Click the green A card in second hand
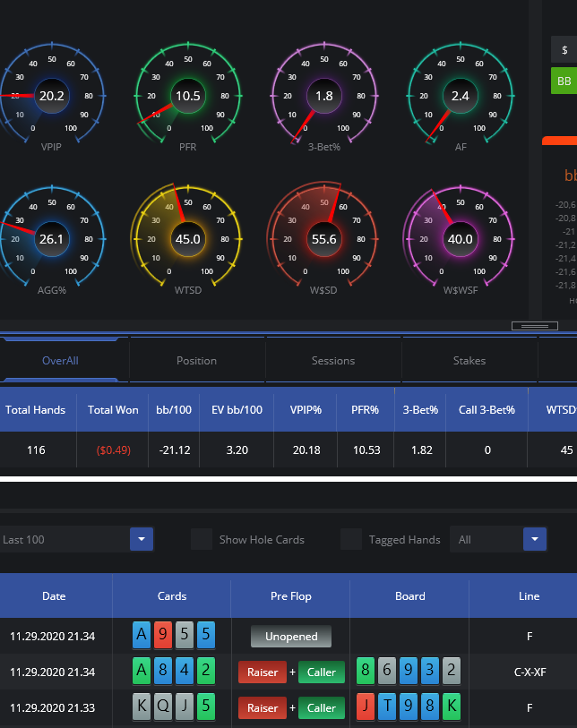 pos(142,671)
